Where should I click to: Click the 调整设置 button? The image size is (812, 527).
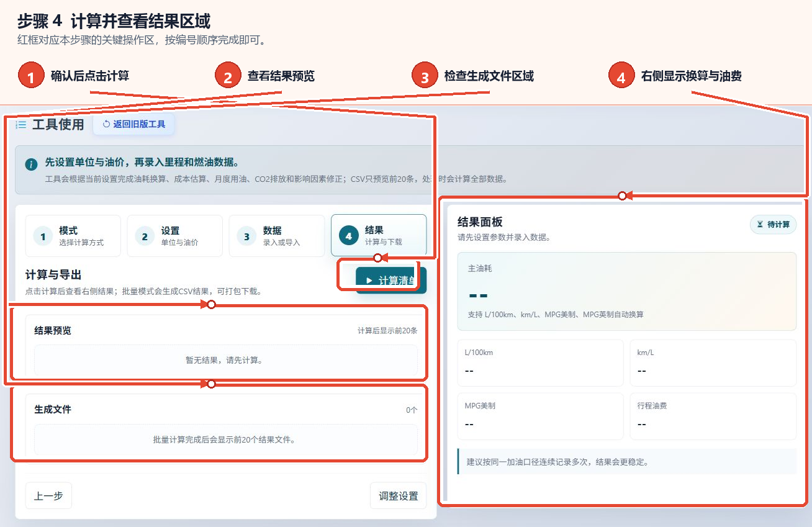click(399, 496)
